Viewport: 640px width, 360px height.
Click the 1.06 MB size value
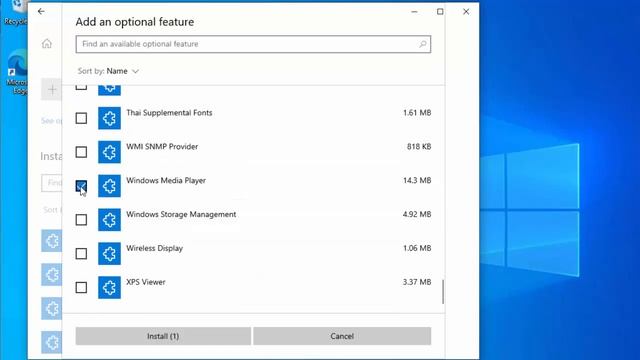417,248
